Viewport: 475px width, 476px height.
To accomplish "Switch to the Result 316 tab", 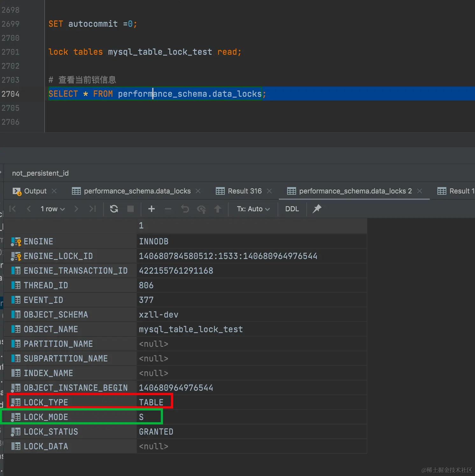I will coord(245,191).
